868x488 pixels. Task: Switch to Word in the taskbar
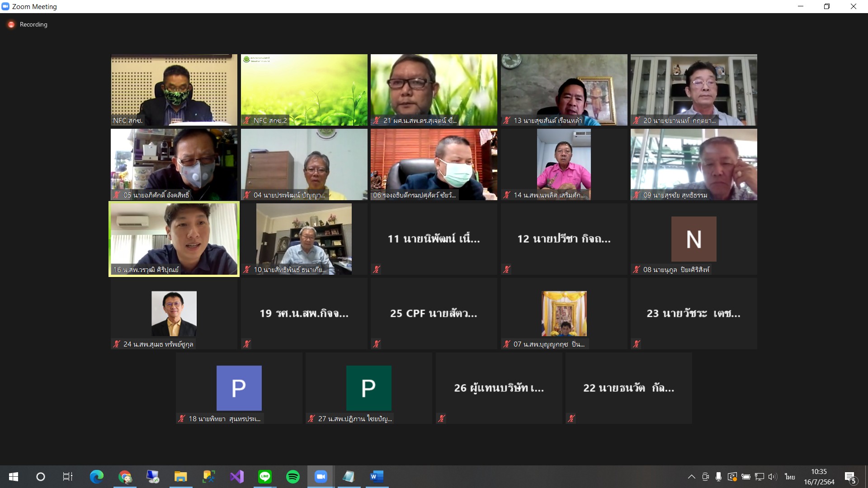point(377,477)
